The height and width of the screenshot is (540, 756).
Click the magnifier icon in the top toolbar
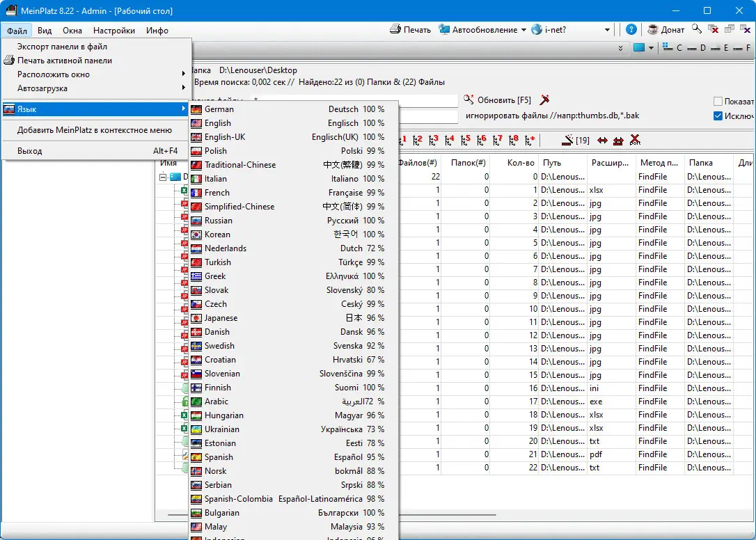click(697, 29)
